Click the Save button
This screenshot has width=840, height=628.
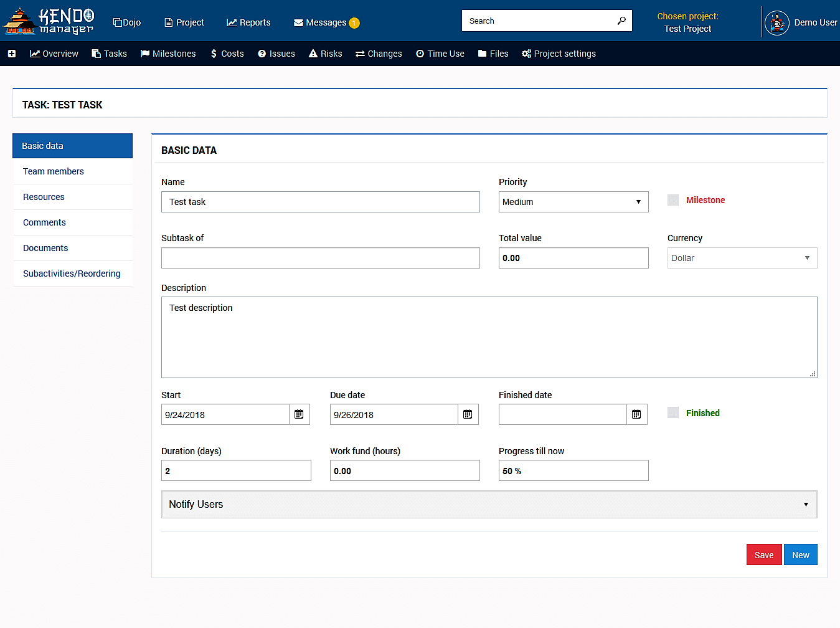pyautogui.click(x=764, y=555)
